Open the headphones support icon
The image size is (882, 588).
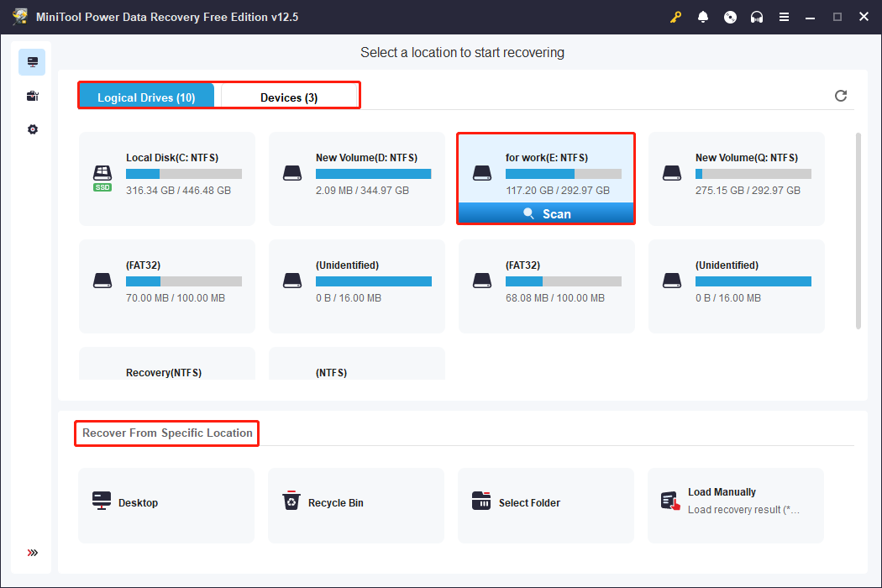(757, 17)
